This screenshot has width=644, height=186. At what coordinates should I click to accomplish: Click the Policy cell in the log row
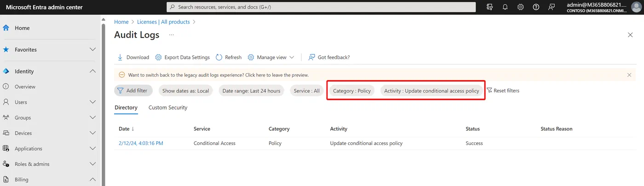pos(275,143)
